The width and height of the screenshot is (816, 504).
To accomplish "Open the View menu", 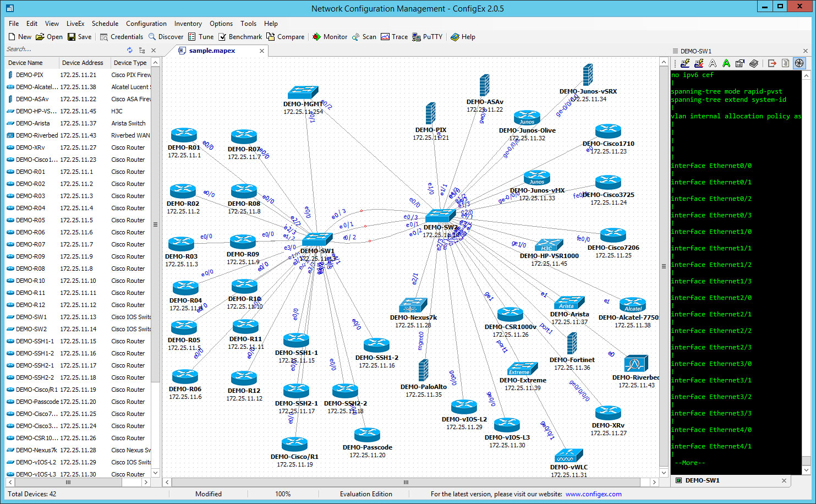I will pyautogui.click(x=52, y=24).
